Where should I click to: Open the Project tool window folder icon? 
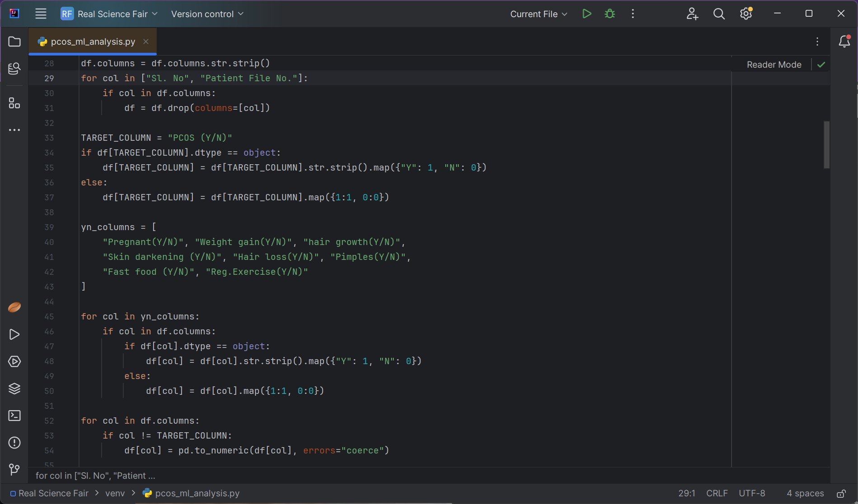14,42
